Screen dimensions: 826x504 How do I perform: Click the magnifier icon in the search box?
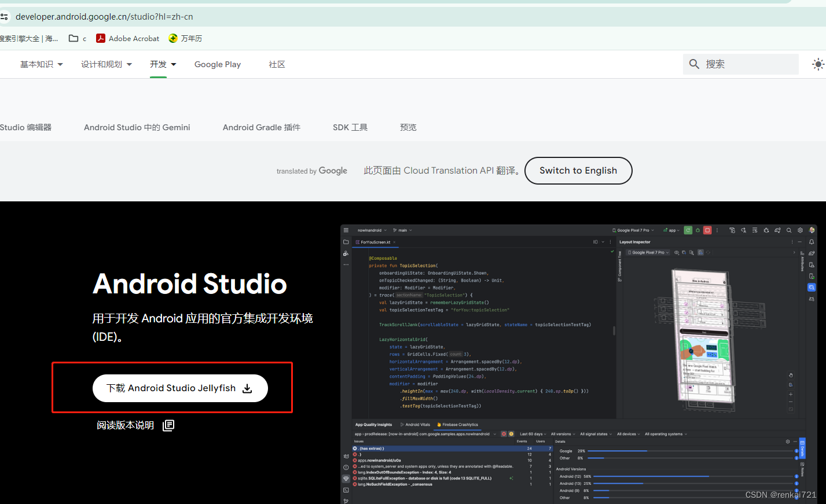point(694,64)
